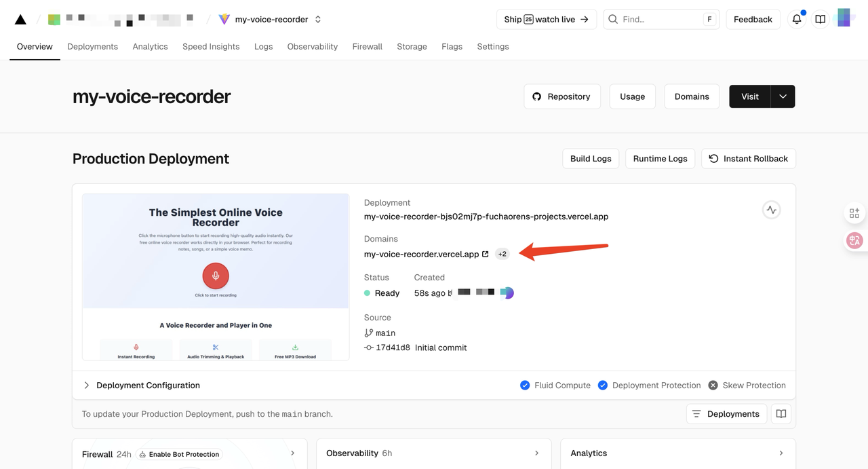868x469 pixels.
Task: Open the Speed Insights tab
Action: click(211, 47)
